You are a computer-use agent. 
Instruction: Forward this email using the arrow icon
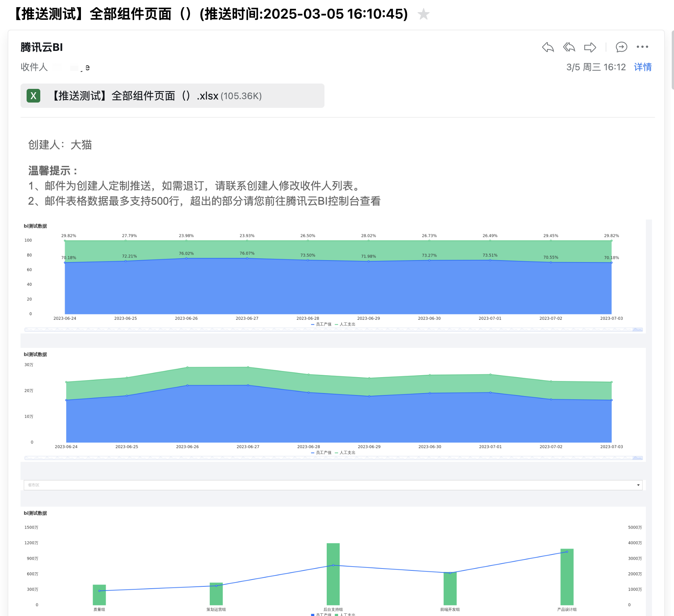click(x=590, y=47)
